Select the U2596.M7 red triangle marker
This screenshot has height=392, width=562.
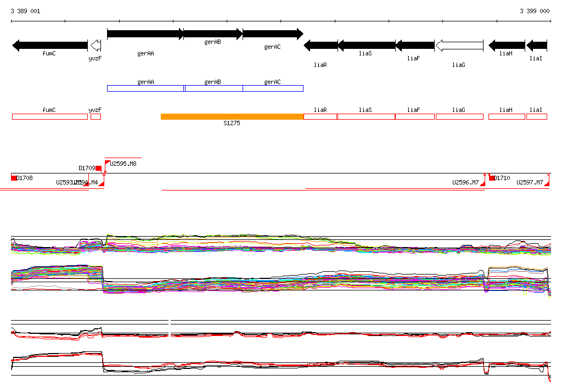[x=482, y=183]
